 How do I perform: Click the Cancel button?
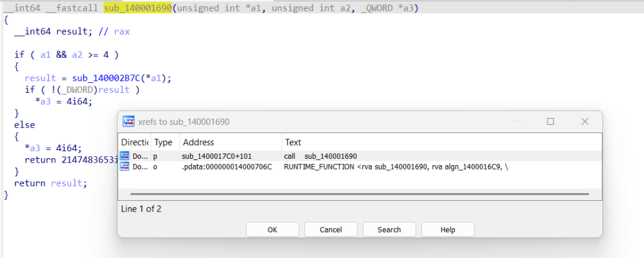coord(330,230)
